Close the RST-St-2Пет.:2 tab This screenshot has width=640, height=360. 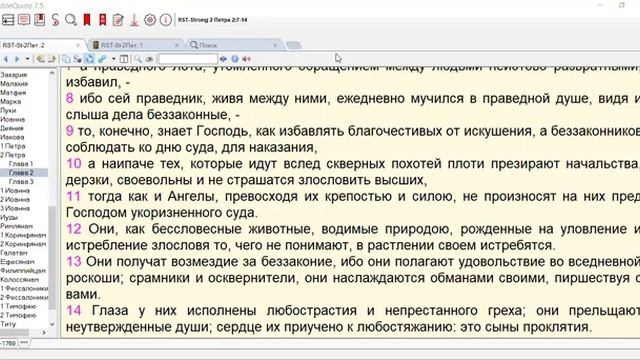point(78,45)
